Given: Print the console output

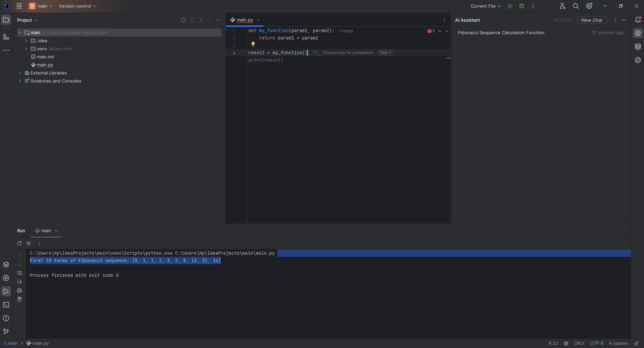Looking at the screenshot, I should click(x=19, y=290).
